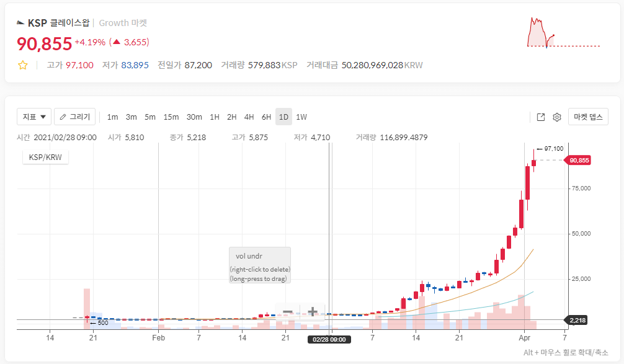Viewport: 624px width, 364px height.
Task: Select the 5m timeframe
Action: pyautogui.click(x=150, y=117)
